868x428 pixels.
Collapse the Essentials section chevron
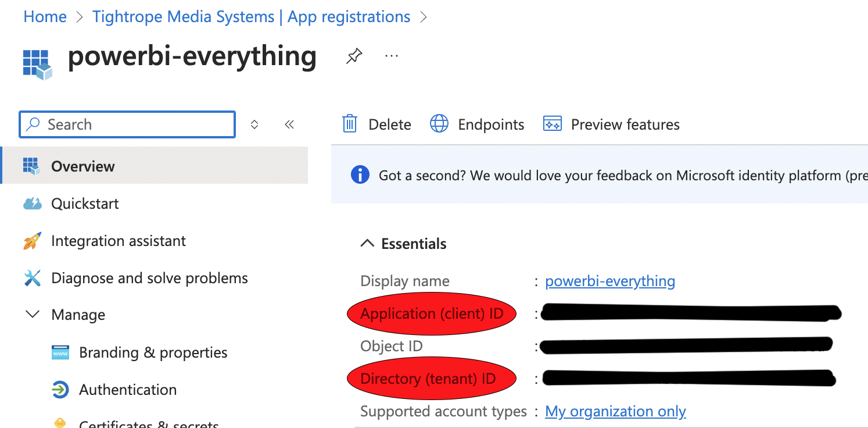click(x=367, y=244)
